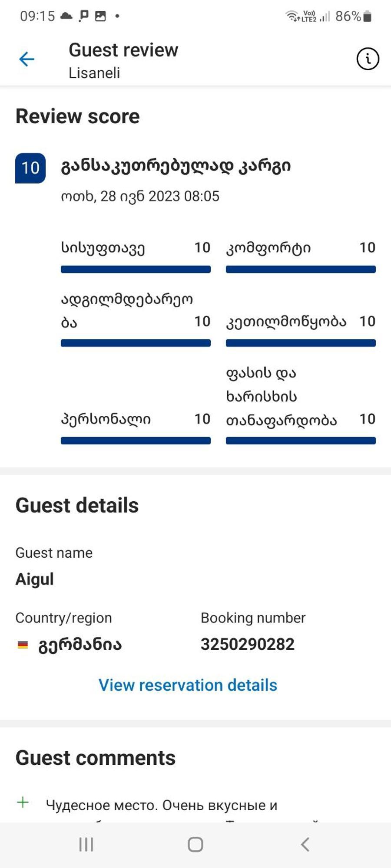Tap the Android home button
This screenshot has width=391, height=868.
(195, 845)
